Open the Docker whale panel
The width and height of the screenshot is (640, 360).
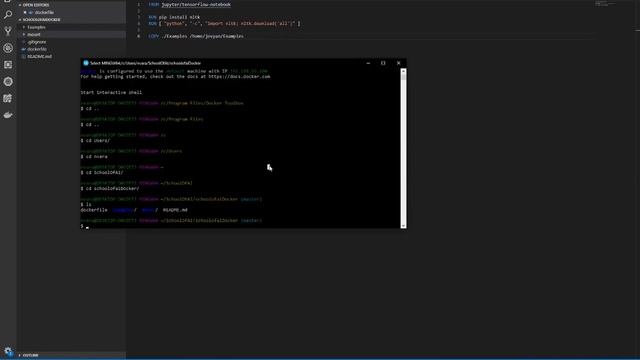click(x=8, y=115)
